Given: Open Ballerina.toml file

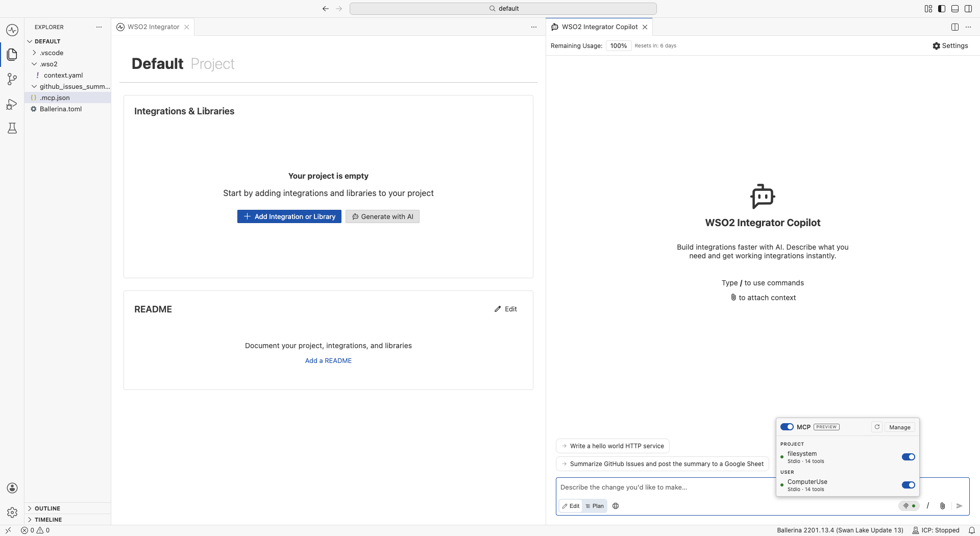Looking at the screenshot, I should click(68, 109).
